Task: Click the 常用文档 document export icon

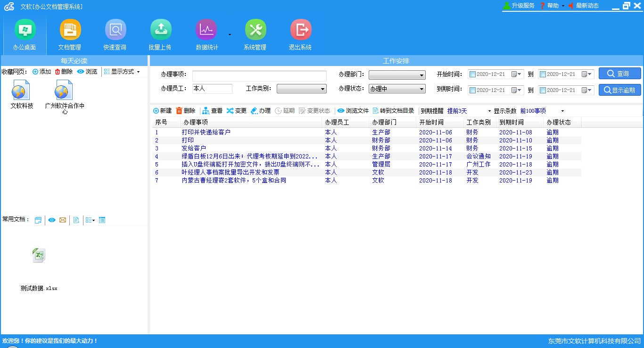Action: pyautogui.click(x=76, y=220)
